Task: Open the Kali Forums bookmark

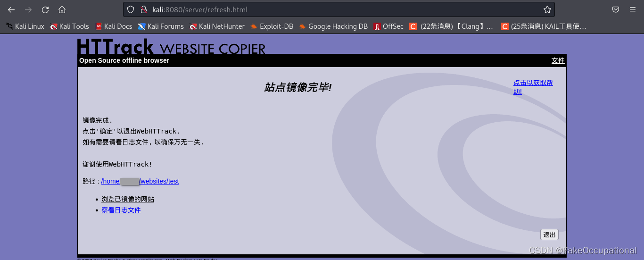Action: point(161,26)
